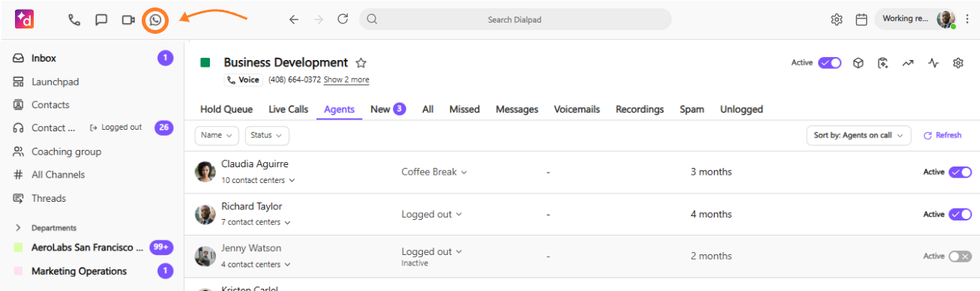
Task: Click the Search Dialpad field
Action: click(515, 19)
